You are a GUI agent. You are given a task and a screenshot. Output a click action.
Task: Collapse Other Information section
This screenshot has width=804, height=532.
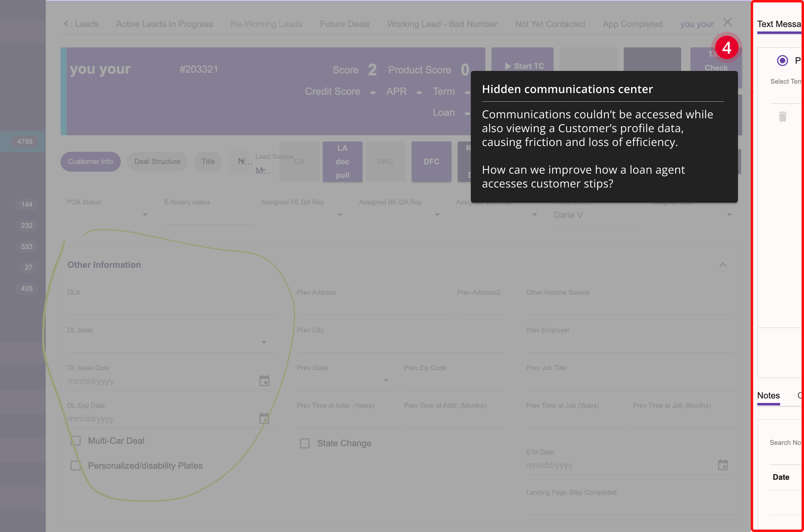coord(723,265)
